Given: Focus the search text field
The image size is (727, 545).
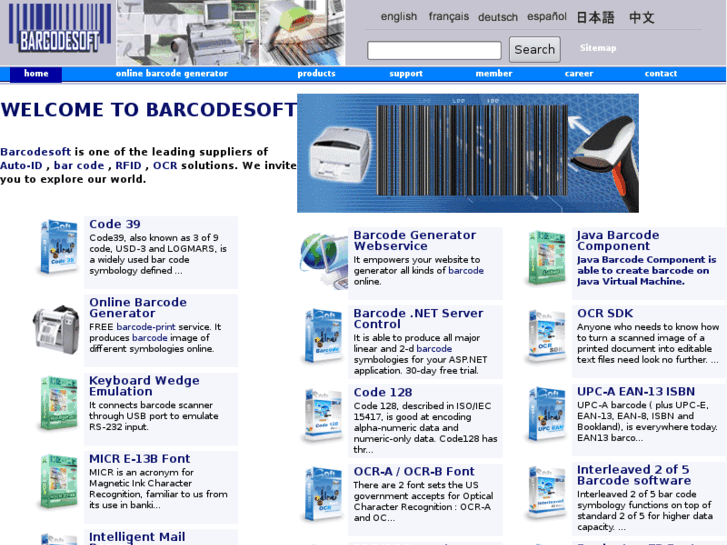Looking at the screenshot, I should pos(434,50).
